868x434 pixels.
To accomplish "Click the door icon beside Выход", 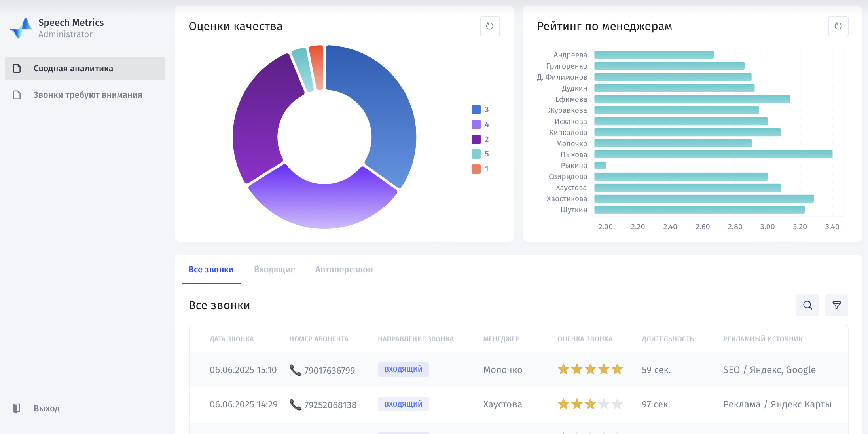I will (x=16, y=408).
